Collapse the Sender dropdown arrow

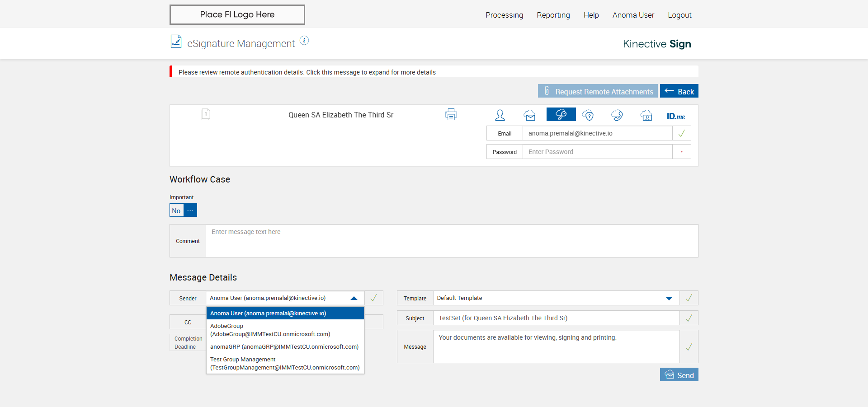354,298
